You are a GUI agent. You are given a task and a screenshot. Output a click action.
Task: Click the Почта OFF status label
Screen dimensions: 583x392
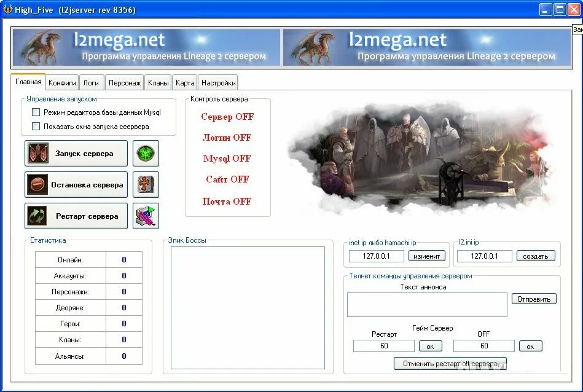[227, 202]
